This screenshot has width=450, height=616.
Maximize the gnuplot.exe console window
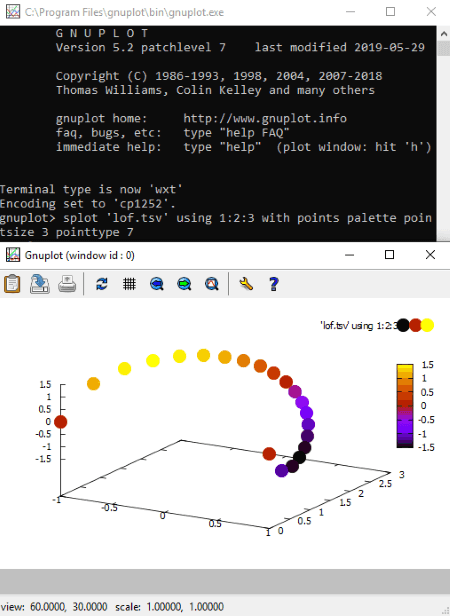coord(390,11)
